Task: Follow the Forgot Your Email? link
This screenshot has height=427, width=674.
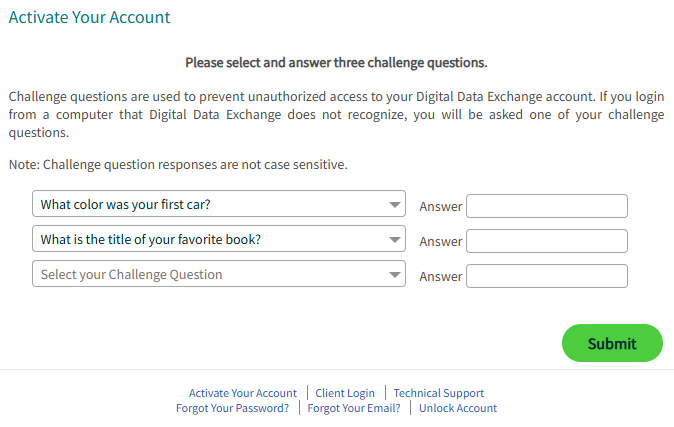Action: [x=354, y=408]
